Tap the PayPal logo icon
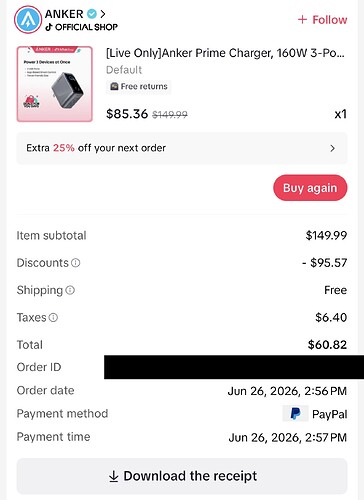The image size is (364, 500). (295, 414)
